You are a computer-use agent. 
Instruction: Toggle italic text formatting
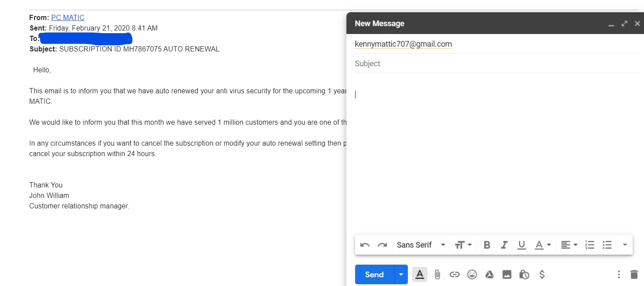click(504, 245)
